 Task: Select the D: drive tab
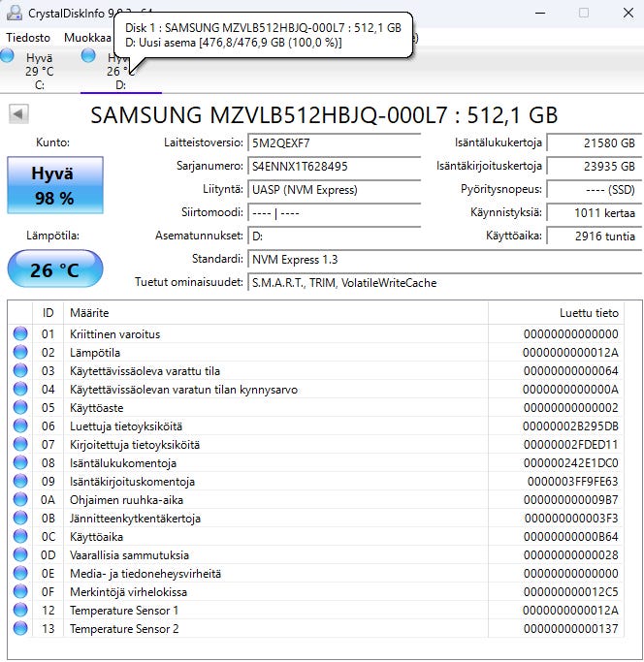(x=121, y=71)
